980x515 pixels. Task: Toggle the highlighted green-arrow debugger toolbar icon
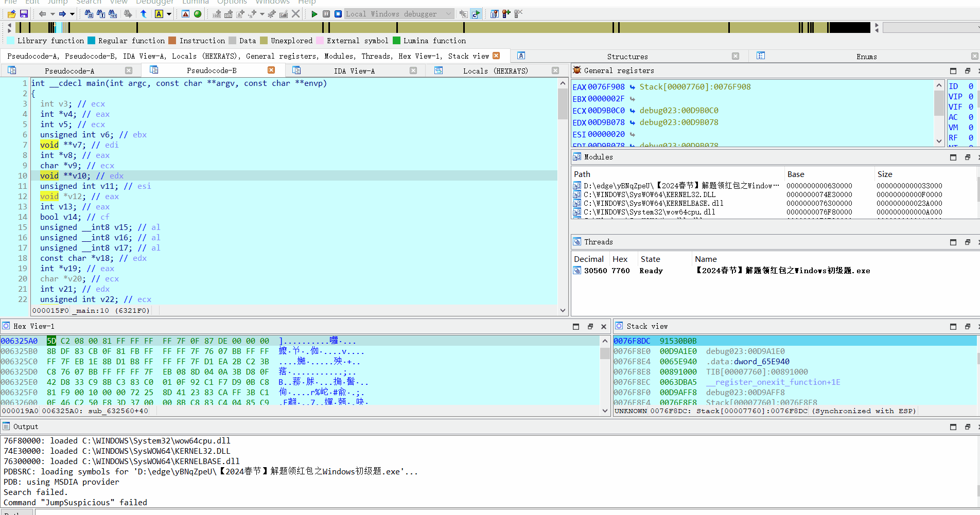(x=476, y=14)
